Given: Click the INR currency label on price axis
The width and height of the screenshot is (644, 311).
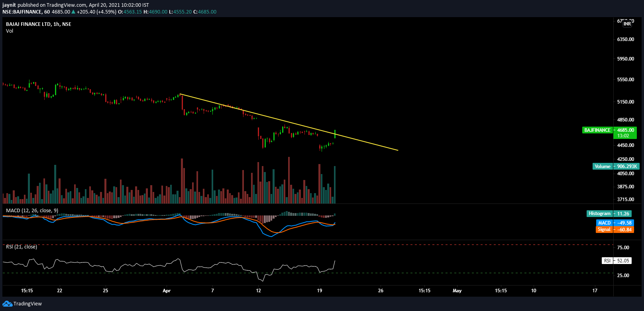Looking at the screenshot, I should (627, 24).
